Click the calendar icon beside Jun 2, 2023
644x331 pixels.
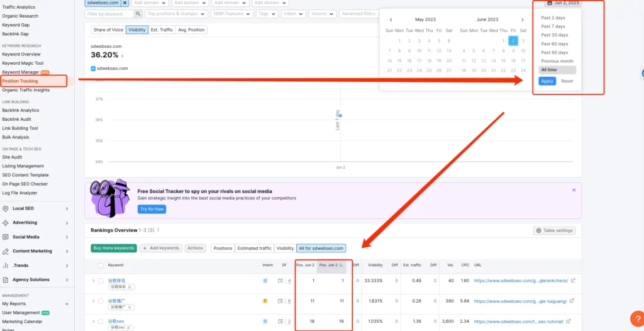pyautogui.click(x=550, y=3)
